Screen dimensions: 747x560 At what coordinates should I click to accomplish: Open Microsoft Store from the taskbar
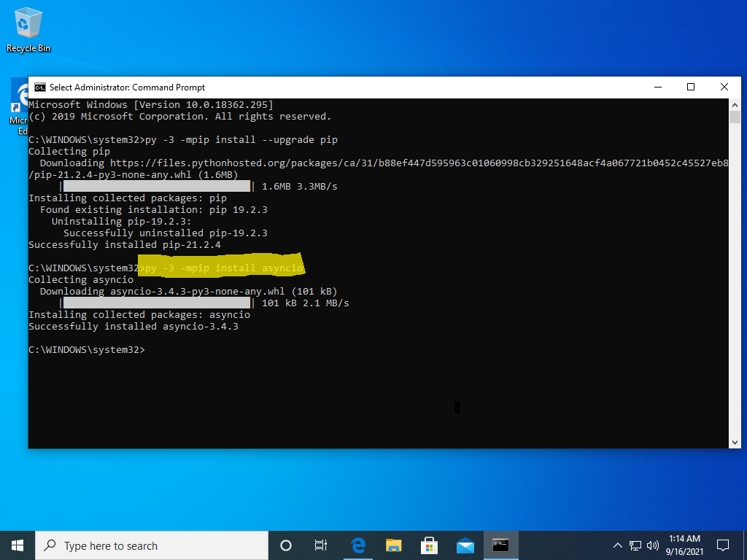pos(429,545)
